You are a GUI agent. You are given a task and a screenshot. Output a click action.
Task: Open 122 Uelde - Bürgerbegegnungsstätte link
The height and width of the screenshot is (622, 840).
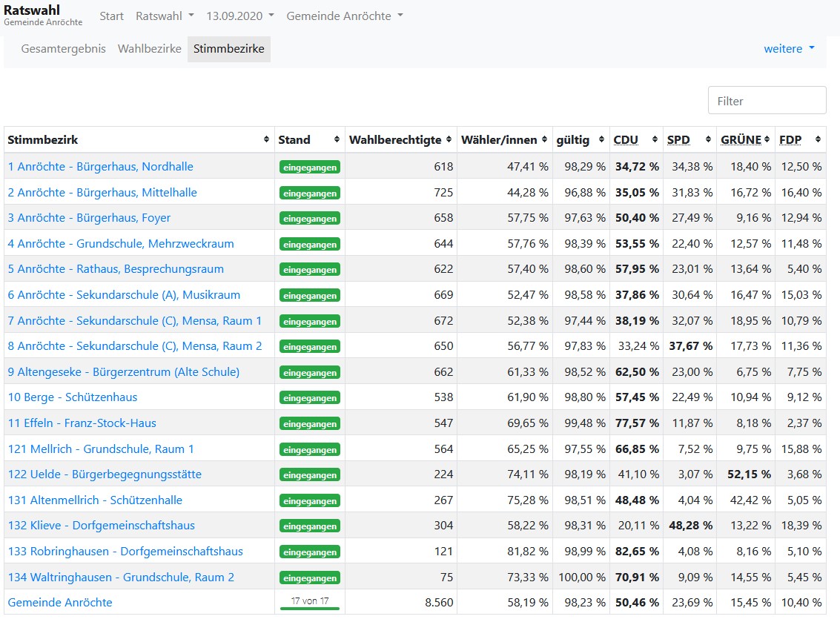(105, 474)
